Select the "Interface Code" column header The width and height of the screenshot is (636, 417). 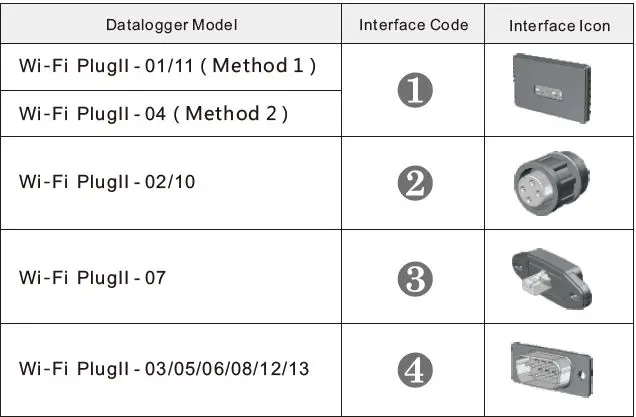(414, 24)
